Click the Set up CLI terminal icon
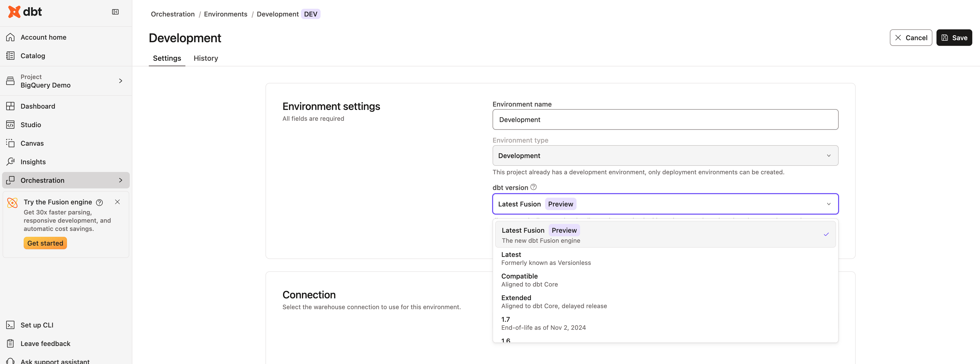This screenshot has width=980, height=364. pyautogui.click(x=11, y=325)
